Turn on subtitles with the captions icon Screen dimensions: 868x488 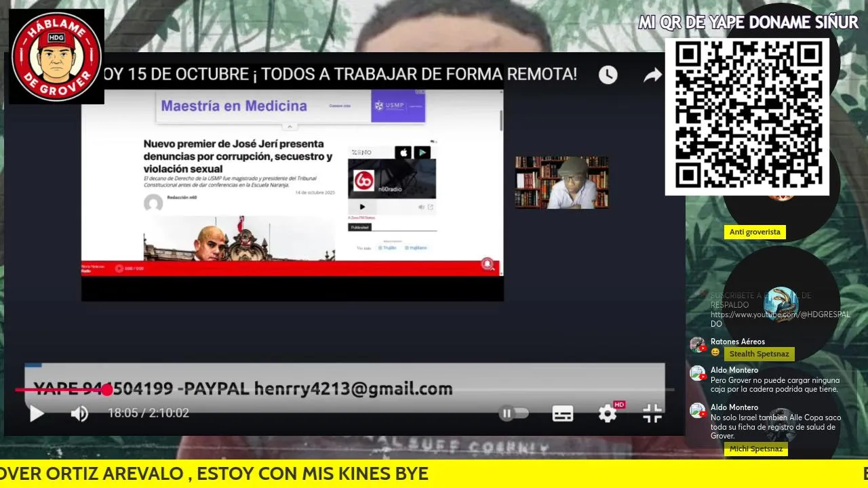click(562, 413)
